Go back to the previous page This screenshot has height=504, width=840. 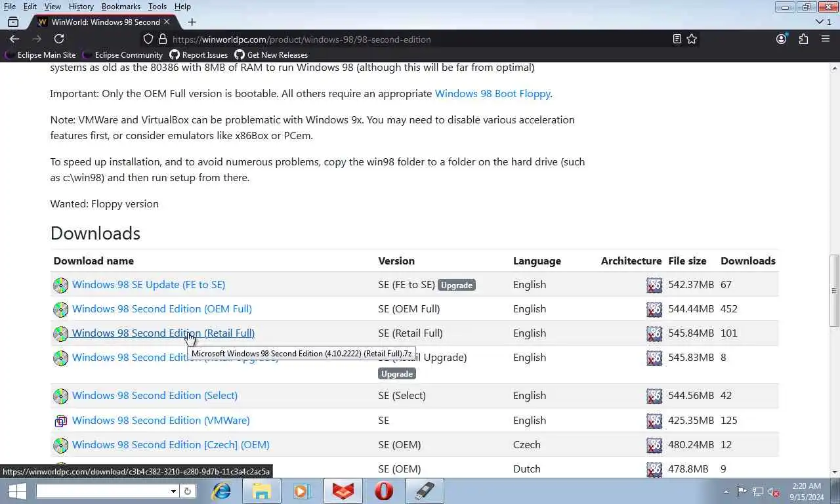[x=14, y=39]
